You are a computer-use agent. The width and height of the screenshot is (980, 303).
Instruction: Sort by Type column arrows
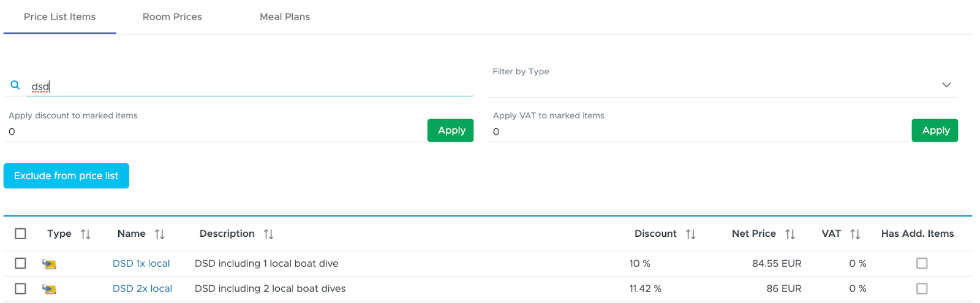coord(86,234)
